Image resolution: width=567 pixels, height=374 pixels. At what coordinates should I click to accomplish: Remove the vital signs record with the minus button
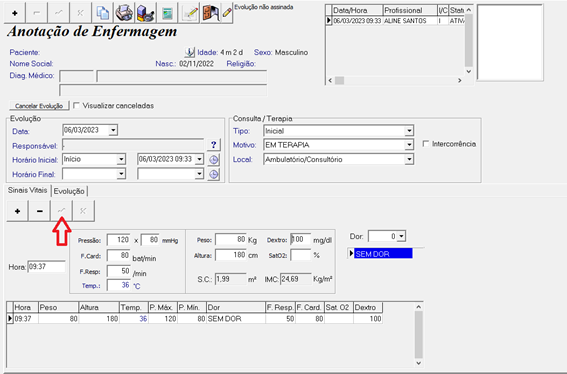[40, 211]
